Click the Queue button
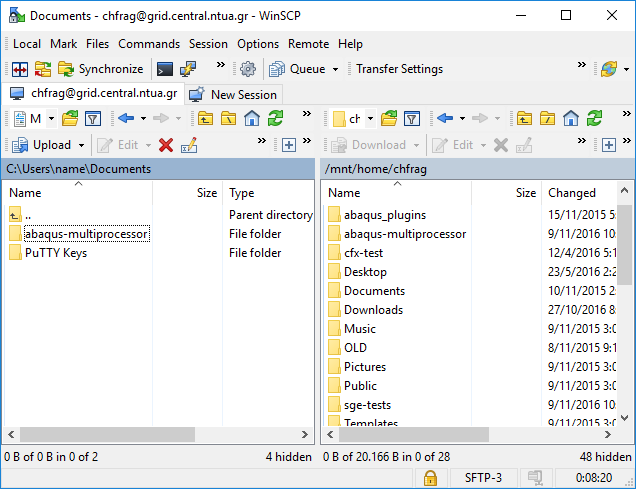Viewport: 636px width, 489px height. coord(298,69)
